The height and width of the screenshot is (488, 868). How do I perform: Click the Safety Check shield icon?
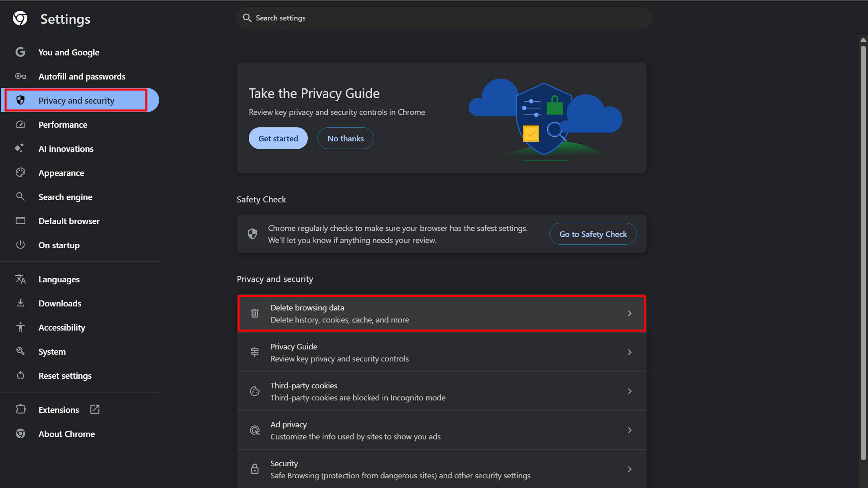point(252,234)
